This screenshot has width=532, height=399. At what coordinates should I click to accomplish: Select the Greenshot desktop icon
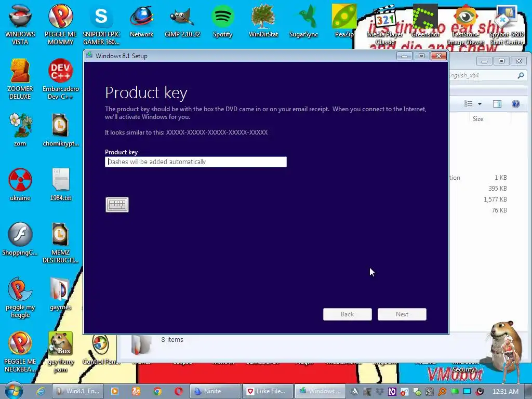425,21
